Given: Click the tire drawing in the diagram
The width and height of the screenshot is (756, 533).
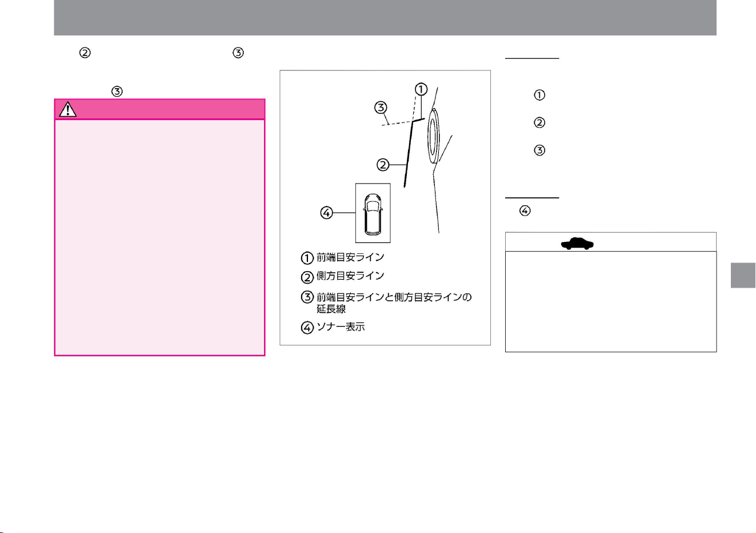Looking at the screenshot, I should pos(433,135).
